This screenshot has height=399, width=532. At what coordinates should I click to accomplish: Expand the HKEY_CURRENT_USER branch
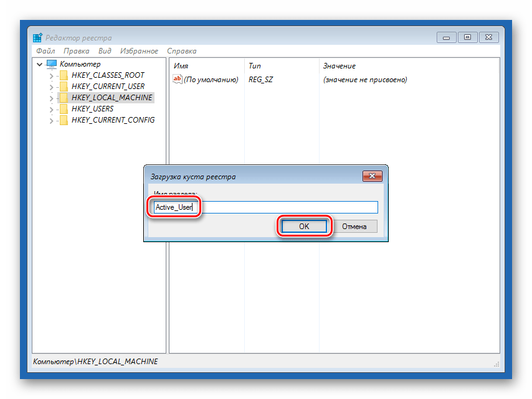[x=51, y=87]
